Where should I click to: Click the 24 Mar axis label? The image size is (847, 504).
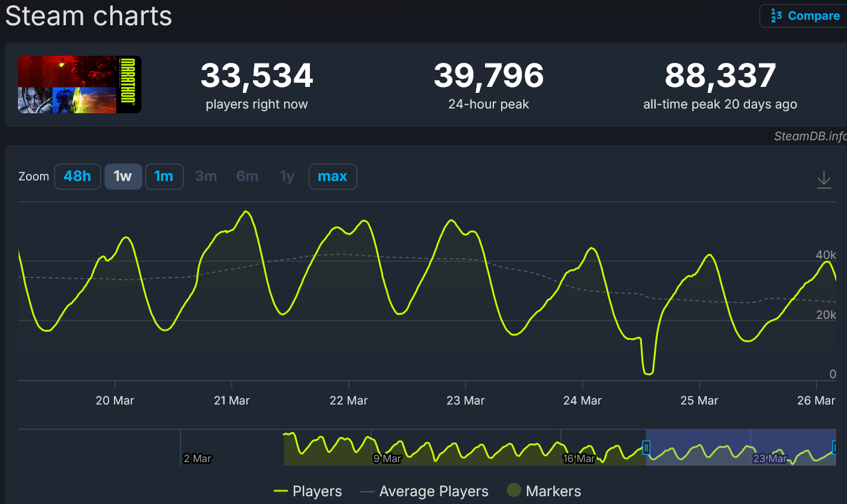pos(582,400)
